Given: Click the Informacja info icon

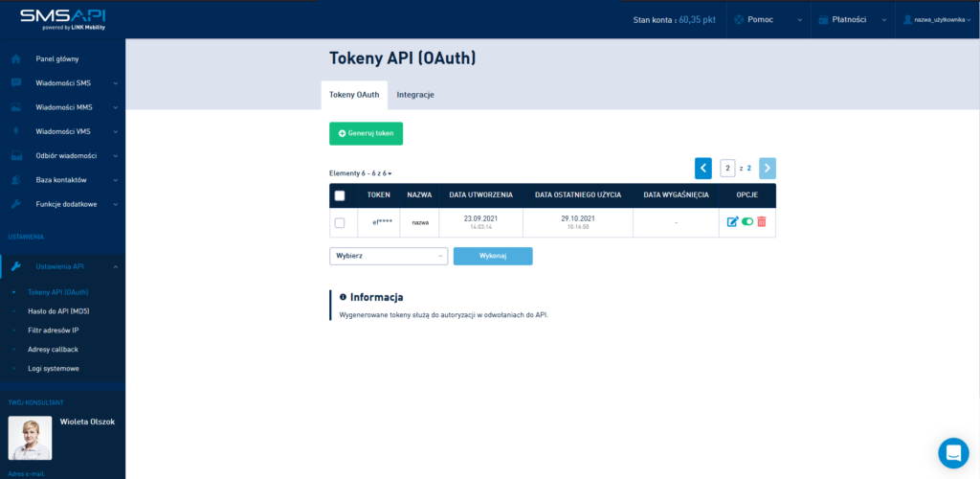Looking at the screenshot, I should point(343,297).
